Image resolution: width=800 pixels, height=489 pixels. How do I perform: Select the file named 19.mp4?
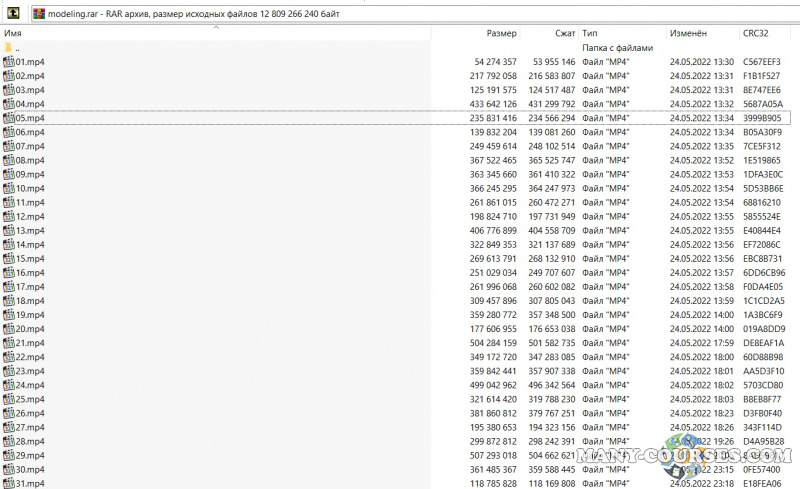30,315
